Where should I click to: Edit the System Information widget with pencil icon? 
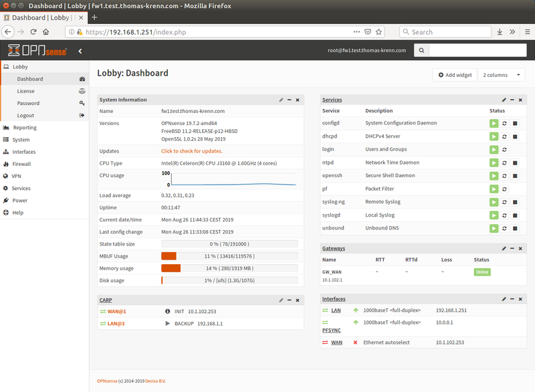point(281,100)
